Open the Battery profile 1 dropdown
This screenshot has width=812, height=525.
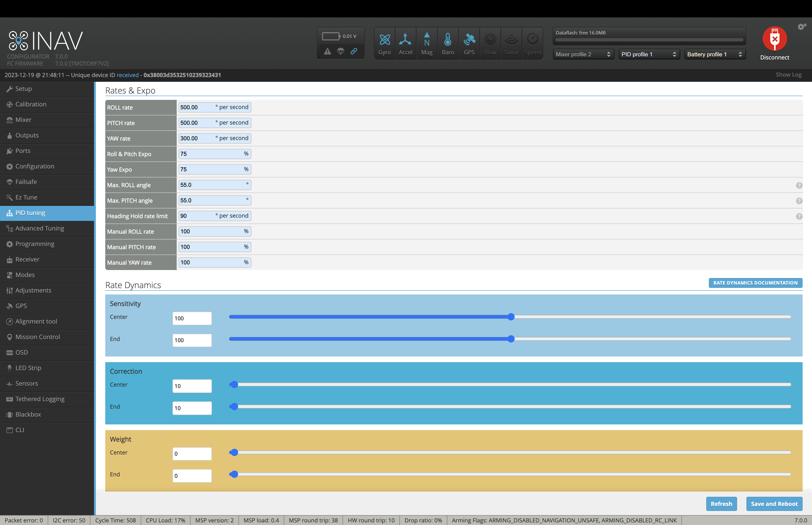(x=714, y=55)
